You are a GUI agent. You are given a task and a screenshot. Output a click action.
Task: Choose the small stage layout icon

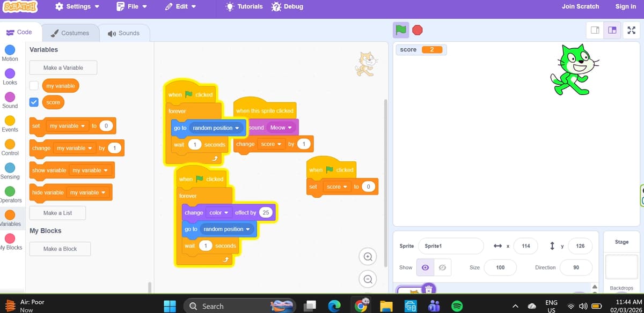coord(595,30)
